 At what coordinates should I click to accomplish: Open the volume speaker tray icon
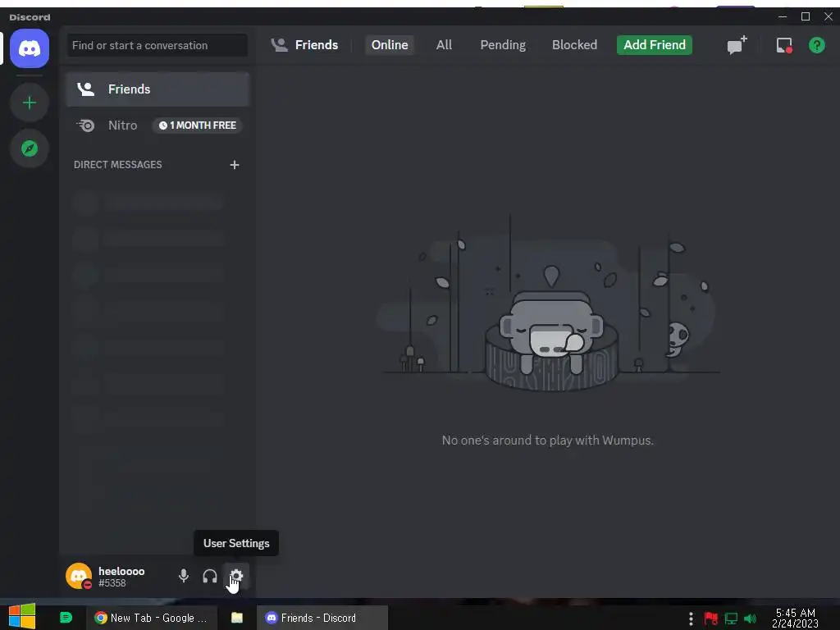750,619
